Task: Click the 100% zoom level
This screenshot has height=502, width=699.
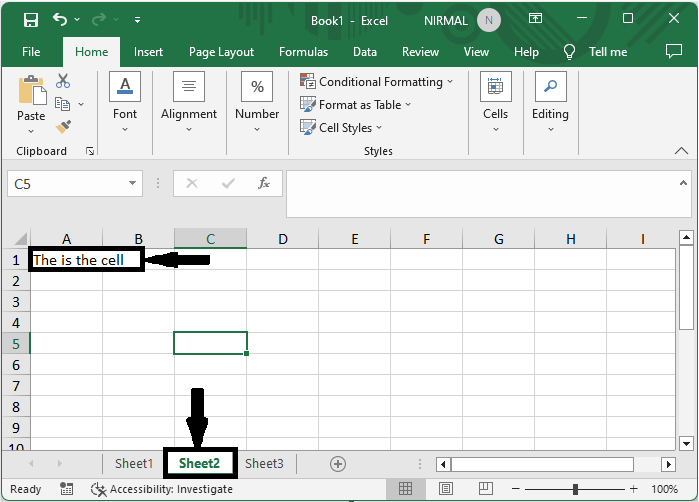Action: pos(664,489)
